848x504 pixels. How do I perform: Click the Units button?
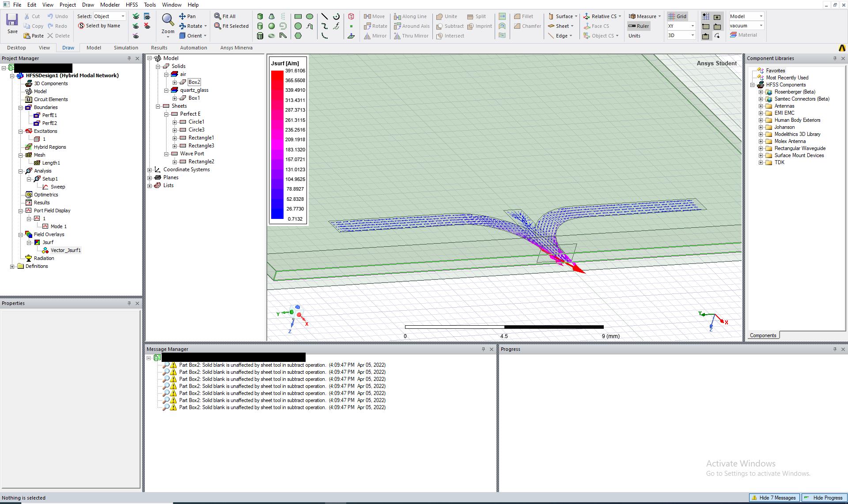(x=634, y=36)
